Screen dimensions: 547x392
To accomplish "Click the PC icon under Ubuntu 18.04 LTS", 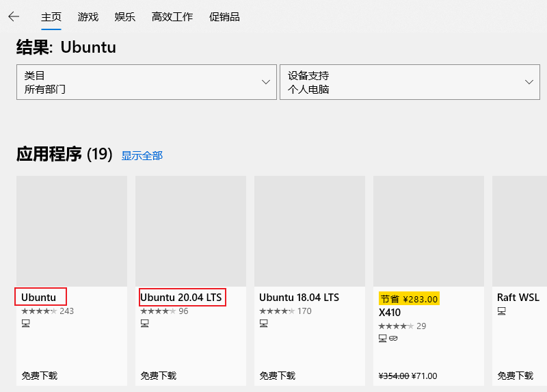I will pos(264,324).
